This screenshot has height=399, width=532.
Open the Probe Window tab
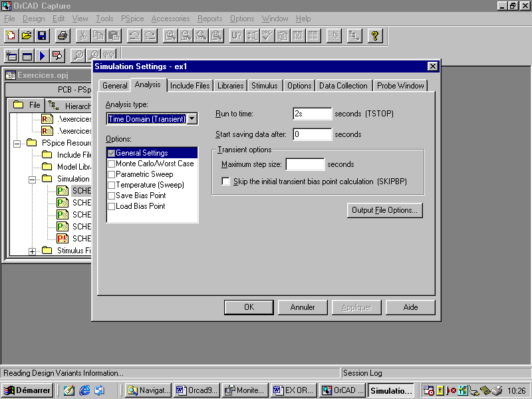pos(400,86)
